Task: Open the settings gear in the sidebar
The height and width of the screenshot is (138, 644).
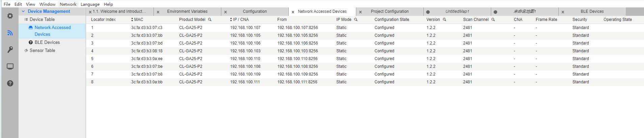Action: 10,16
